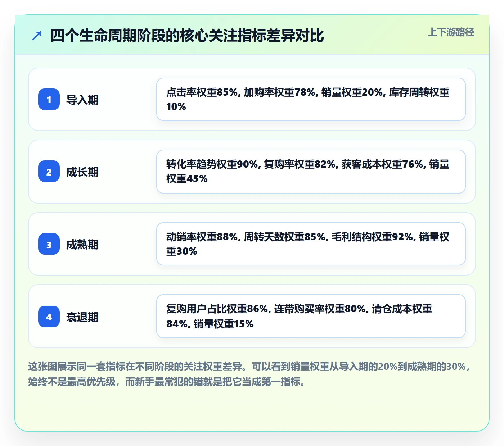
Task: Click the trend arrow icon beside title
Action: coord(37,36)
